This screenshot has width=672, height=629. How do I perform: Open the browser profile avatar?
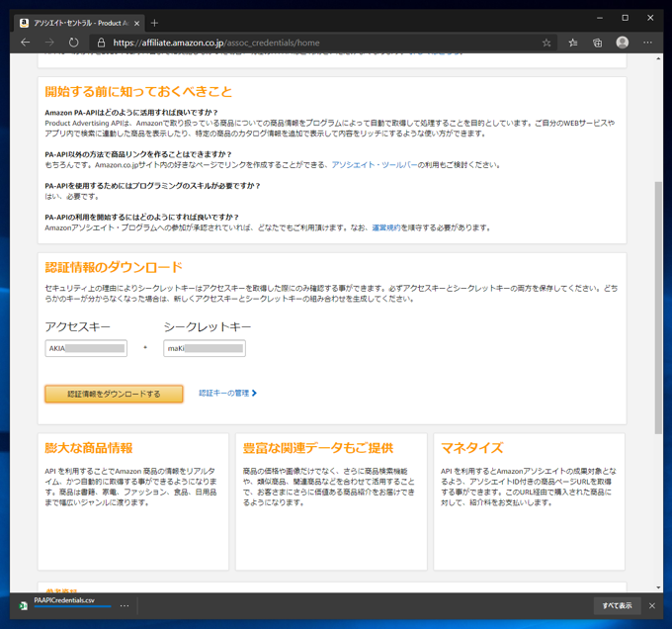click(x=623, y=42)
